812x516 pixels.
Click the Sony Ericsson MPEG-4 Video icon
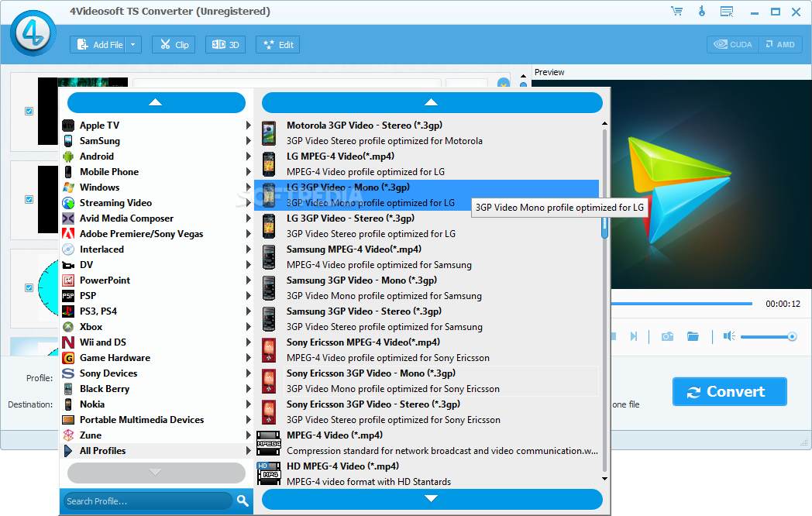click(269, 350)
